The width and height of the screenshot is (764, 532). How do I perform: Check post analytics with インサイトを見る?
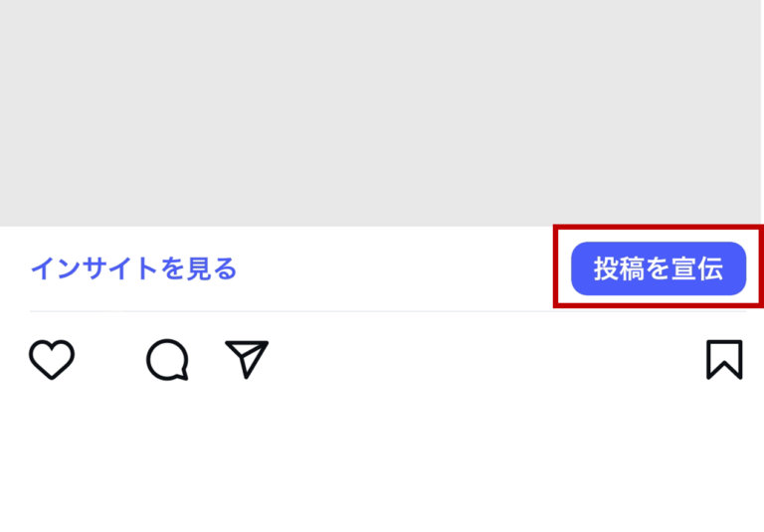point(133,268)
